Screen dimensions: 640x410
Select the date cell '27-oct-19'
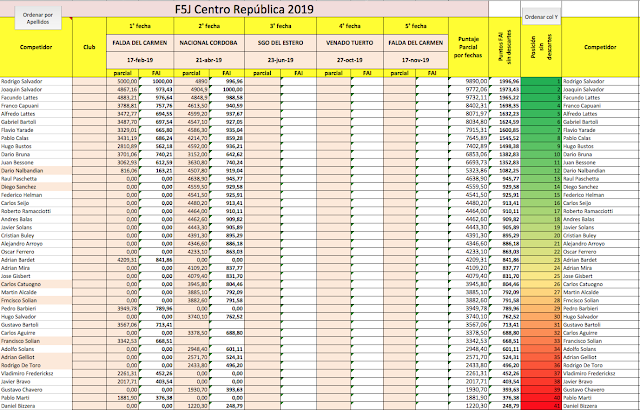pos(350,60)
